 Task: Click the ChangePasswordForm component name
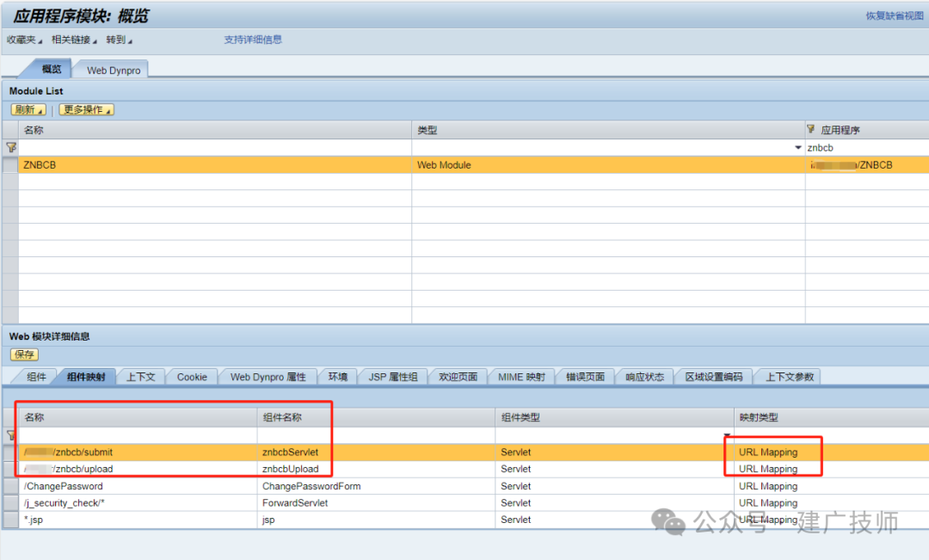(311, 486)
